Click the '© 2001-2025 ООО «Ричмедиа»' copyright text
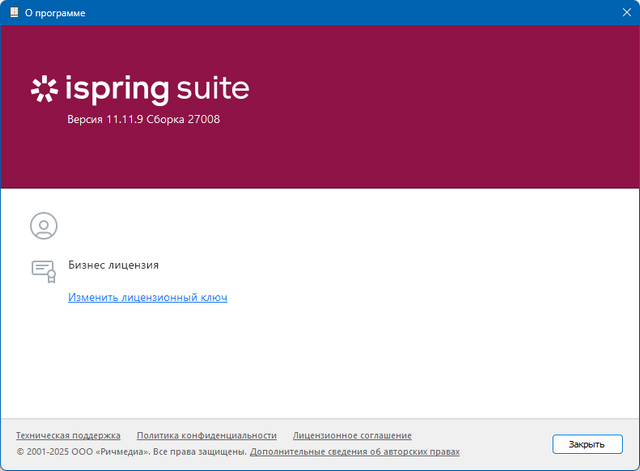The width and height of the screenshot is (640, 471). (82, 452)
